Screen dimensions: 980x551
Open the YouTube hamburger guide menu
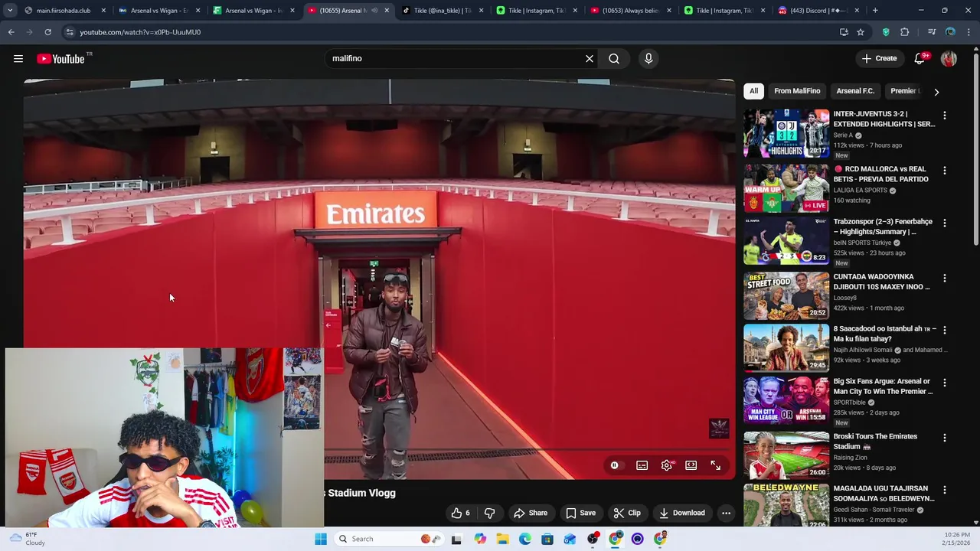pos(18,59)
